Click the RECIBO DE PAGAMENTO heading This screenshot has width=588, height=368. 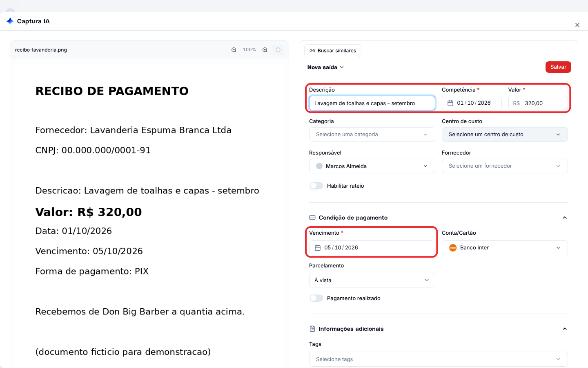point(112,91)
